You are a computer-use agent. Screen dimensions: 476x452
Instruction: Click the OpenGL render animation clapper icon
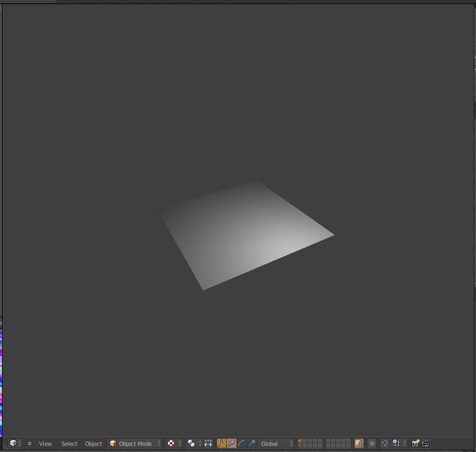pos(426,443)
